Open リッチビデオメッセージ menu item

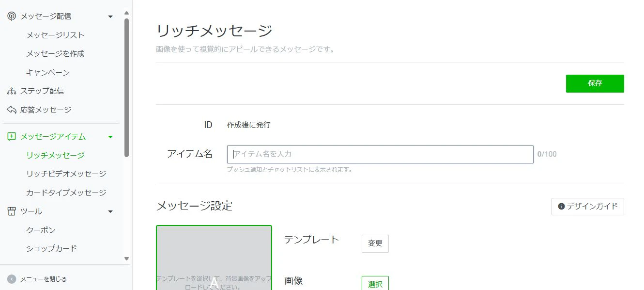(x=66, y=174)
